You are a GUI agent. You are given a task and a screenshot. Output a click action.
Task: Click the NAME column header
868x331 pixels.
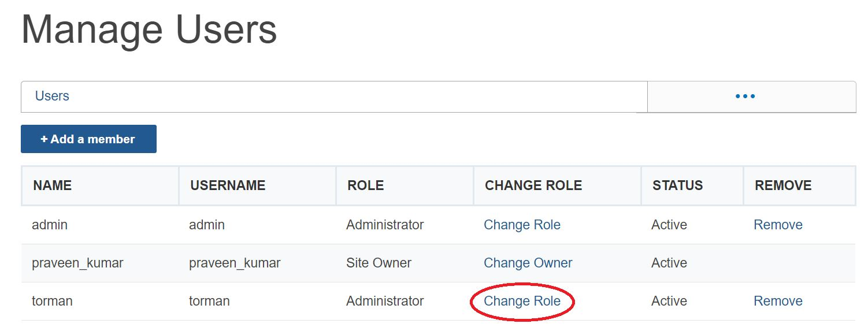pos(53,185)
